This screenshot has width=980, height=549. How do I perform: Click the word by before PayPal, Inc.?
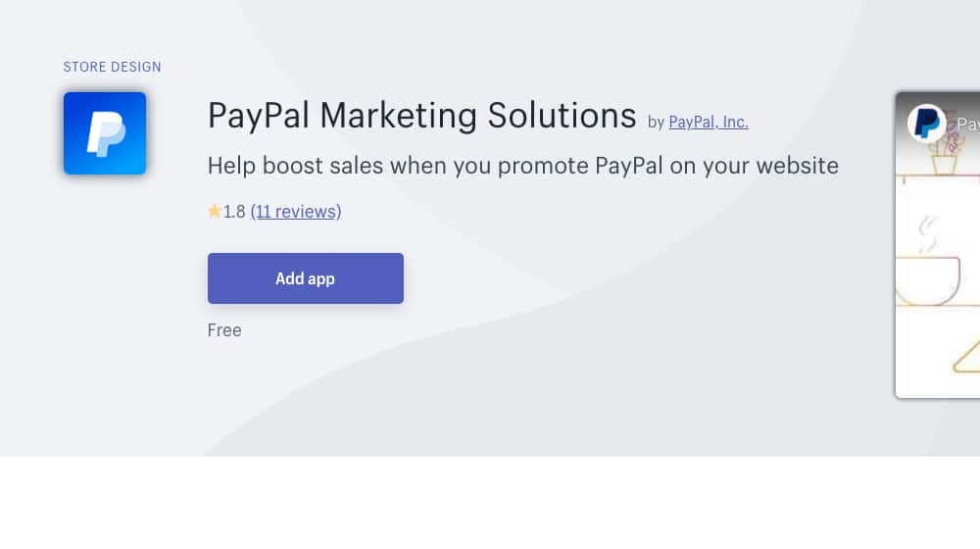[656, 122]
